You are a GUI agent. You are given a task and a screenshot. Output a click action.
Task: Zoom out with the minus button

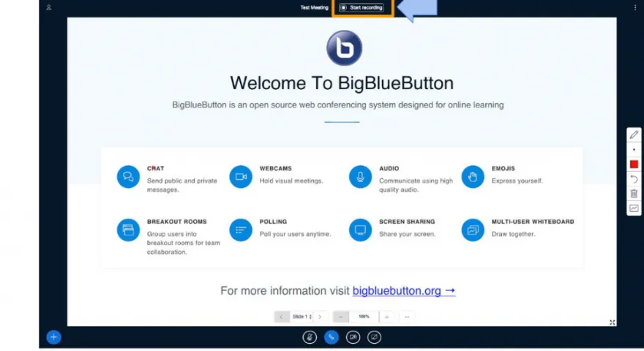coord(340,317)
